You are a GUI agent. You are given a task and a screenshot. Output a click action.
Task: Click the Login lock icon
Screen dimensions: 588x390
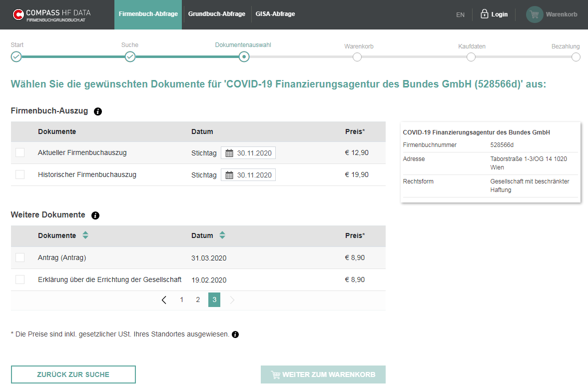(x=485, y=14)
